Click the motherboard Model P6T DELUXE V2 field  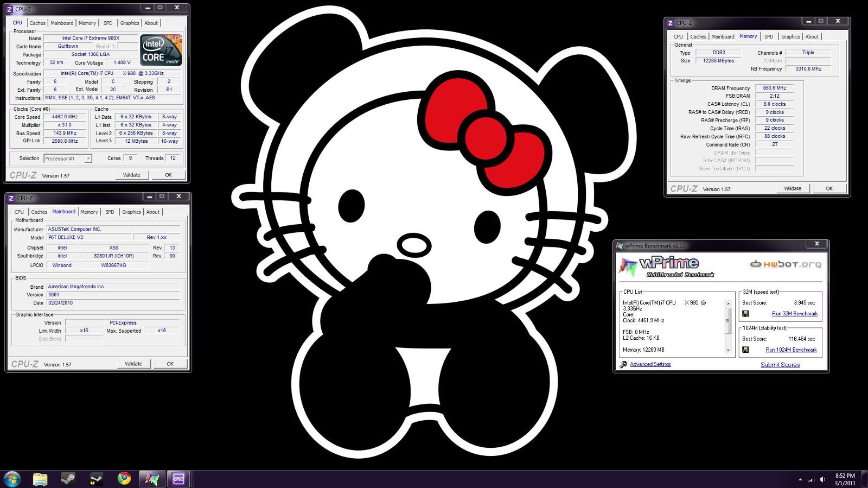(89, 237)
